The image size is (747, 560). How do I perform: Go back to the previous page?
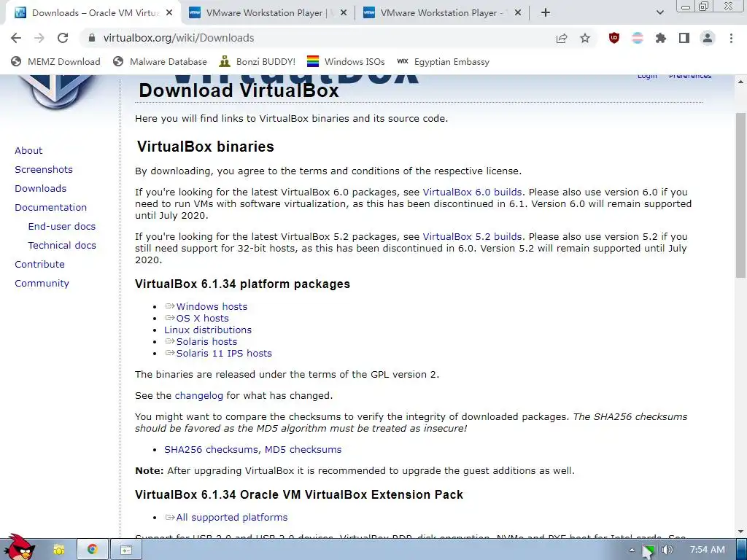click(16, 38)
